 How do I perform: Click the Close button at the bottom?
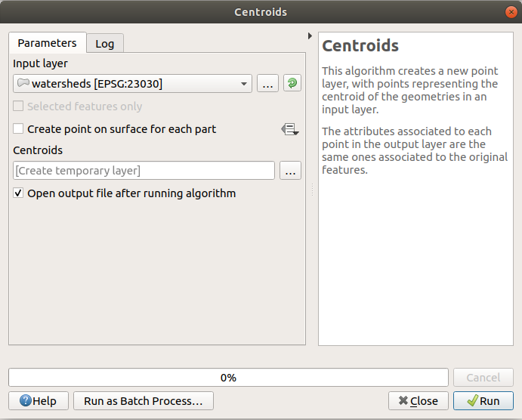[x=419, y=401]
